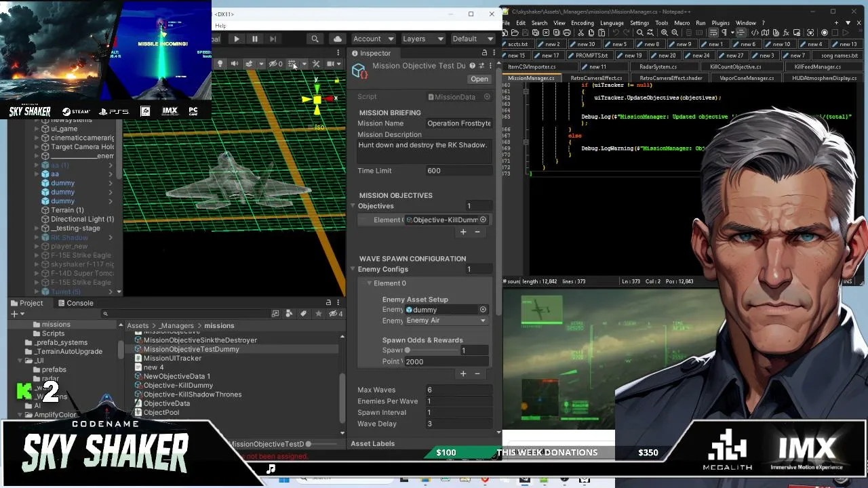The width and height of the screenshot is (868, 488).
Task: Open Unity cloud services icon
Action: coord(338,39)
